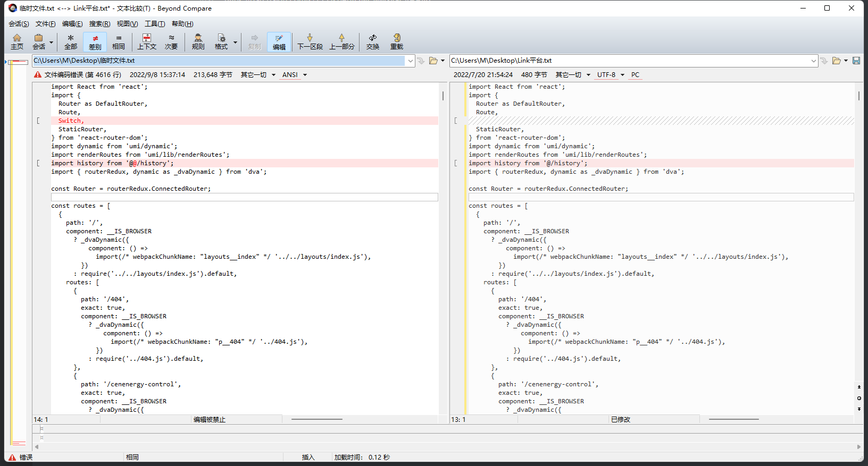Click the 上下文 (Context) toolbar button
The image size is (868, 466).
click(x=147, y=41)
